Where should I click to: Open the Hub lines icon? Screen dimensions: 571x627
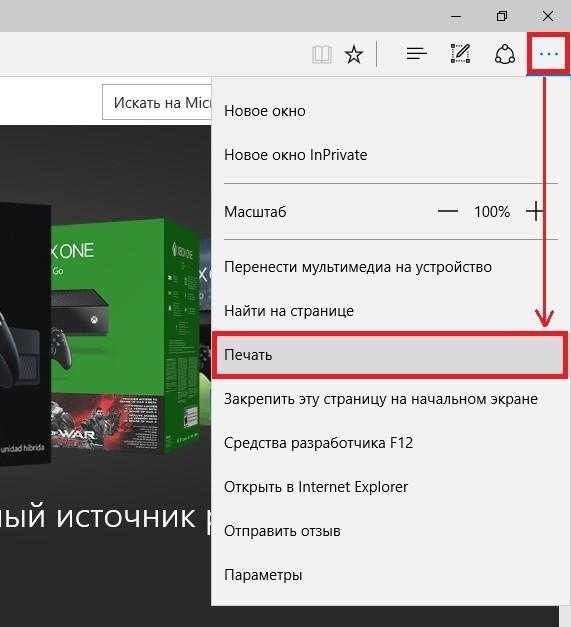(x=416, y=54)
